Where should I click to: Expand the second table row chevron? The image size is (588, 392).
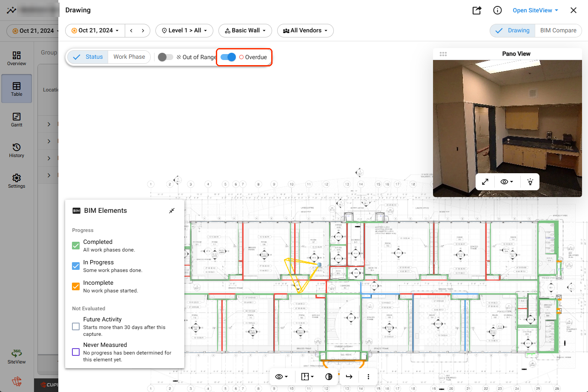(49, 141)
